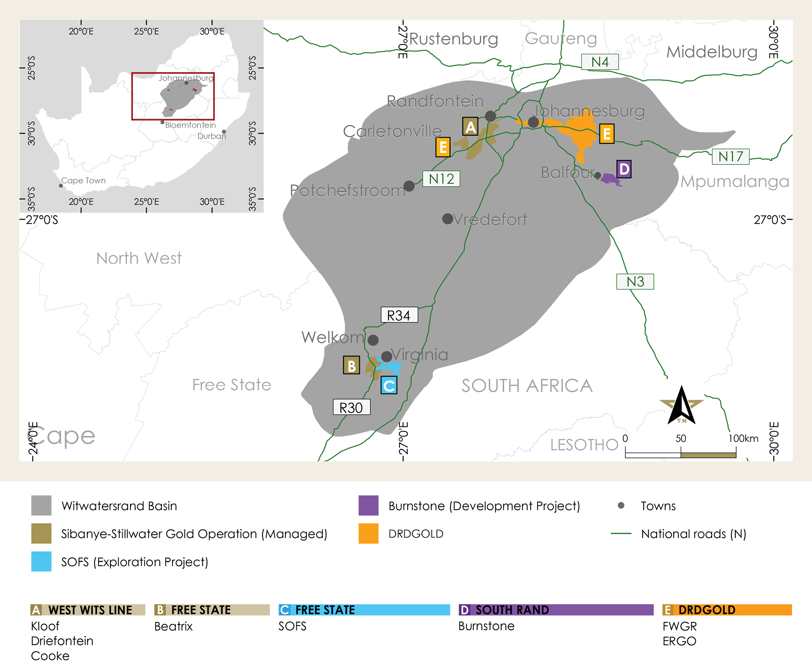812x666 pixels.
Task: Click the Johannesburg town dot
Action: [x=533, y=122]
